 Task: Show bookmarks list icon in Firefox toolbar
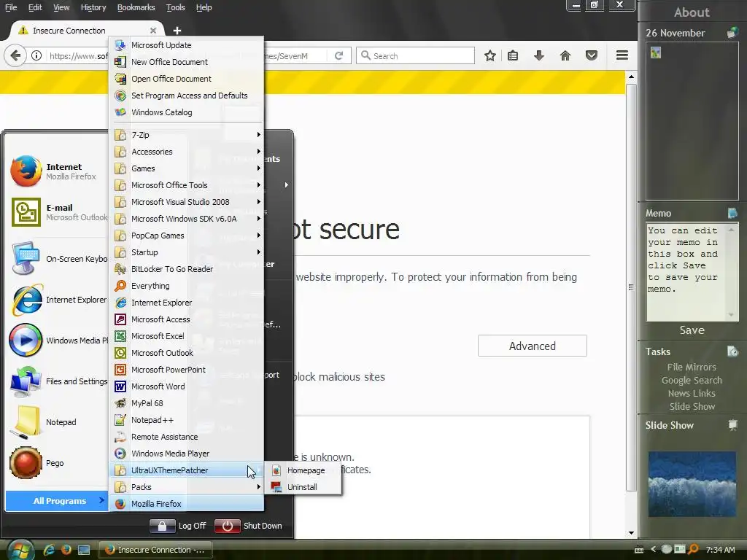[513, 55]
